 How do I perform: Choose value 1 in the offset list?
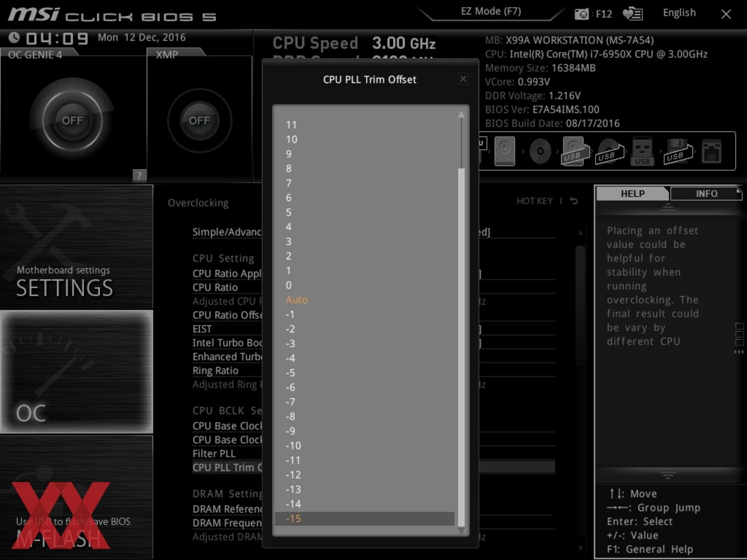(364, 271)
